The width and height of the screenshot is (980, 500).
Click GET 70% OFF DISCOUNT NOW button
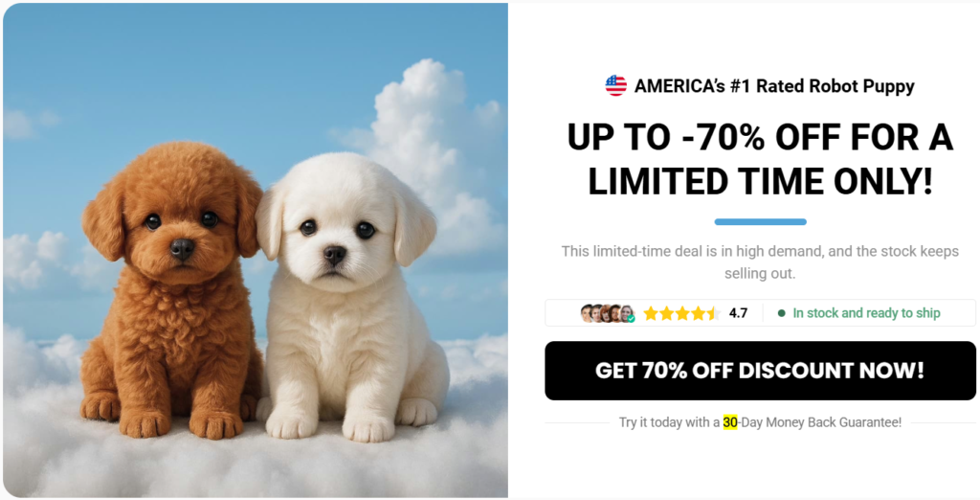click(x=760, y=371)
